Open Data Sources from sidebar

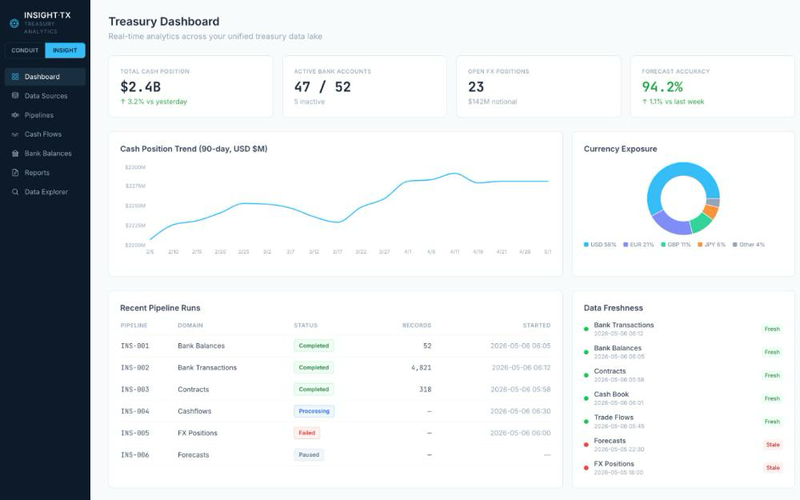coord(45,96)
